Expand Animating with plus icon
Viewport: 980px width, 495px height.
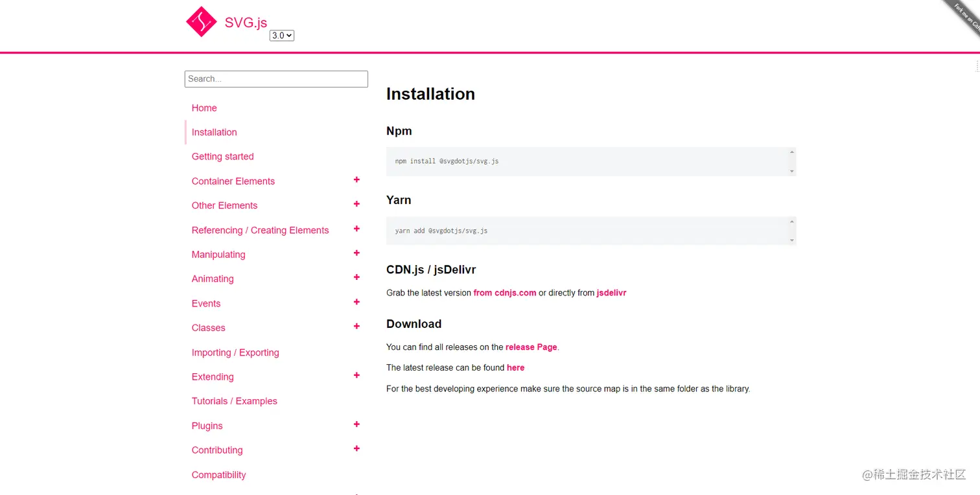356,277
